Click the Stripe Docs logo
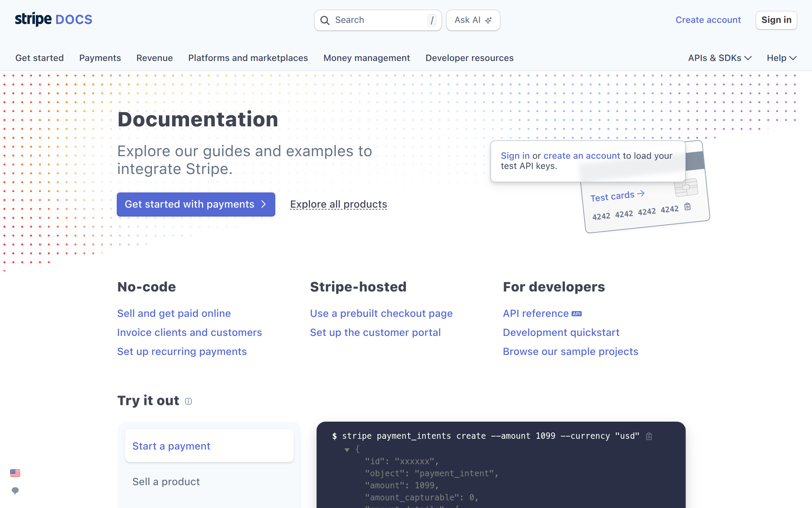 tap(53, 19)
